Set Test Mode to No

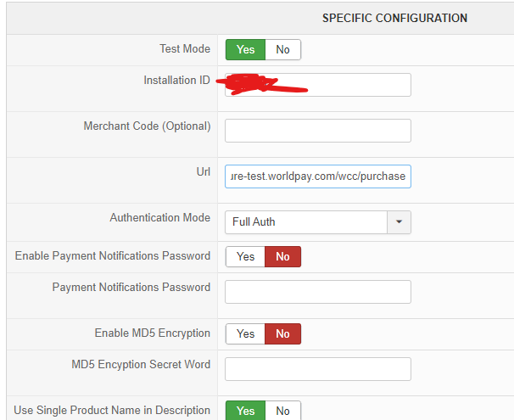282,50
